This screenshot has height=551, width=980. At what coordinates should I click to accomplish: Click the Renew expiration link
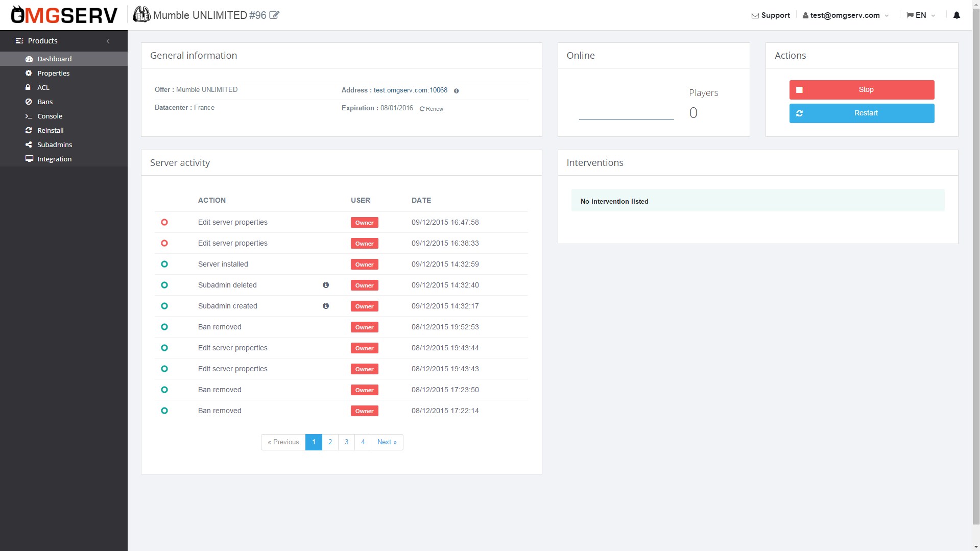pyautogui.click(x=432, y=109)
